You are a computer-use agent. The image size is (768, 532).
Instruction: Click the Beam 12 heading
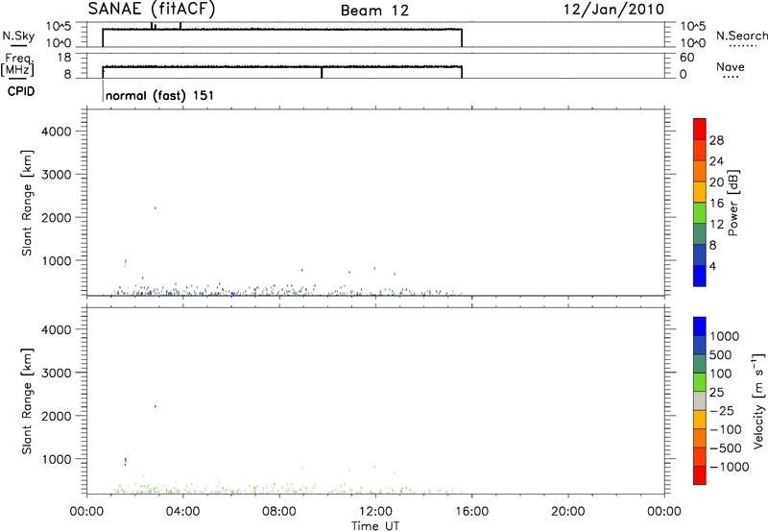pos(374,11)
